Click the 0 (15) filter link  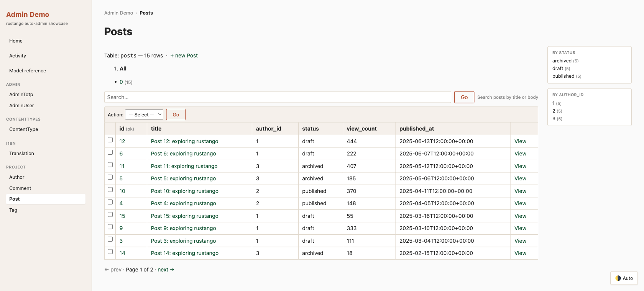(121, 82)
